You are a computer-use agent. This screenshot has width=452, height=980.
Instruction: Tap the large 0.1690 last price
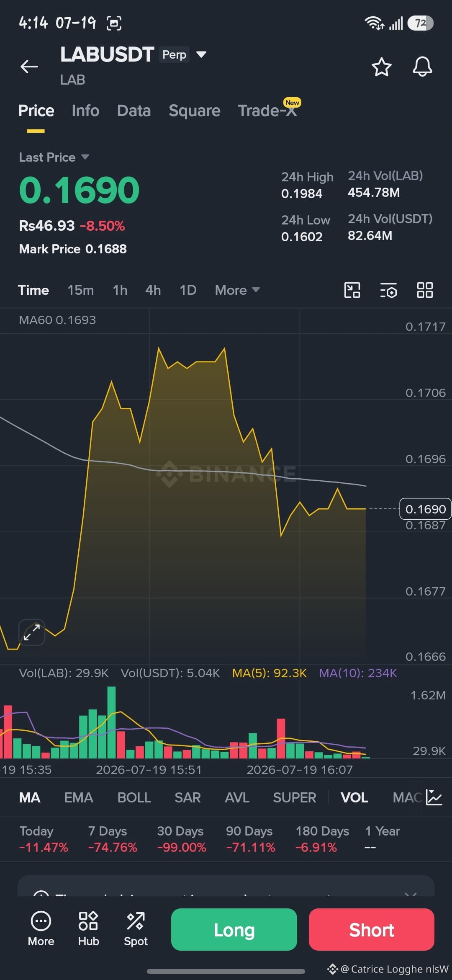tap(79, 190)
